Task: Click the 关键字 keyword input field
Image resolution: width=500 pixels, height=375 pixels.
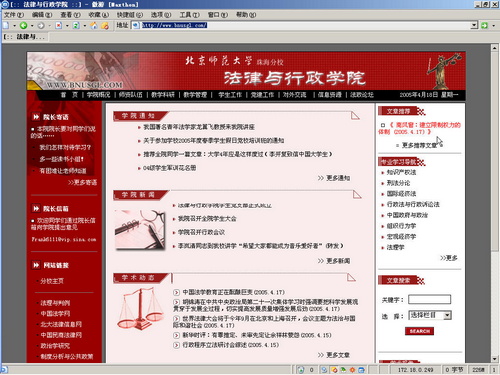Action: coord(430,299)
